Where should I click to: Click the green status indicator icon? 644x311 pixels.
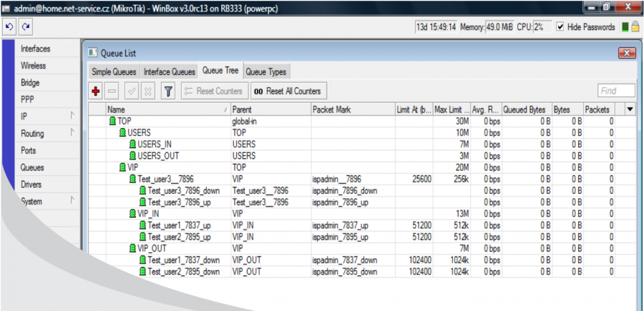[625, 27]
